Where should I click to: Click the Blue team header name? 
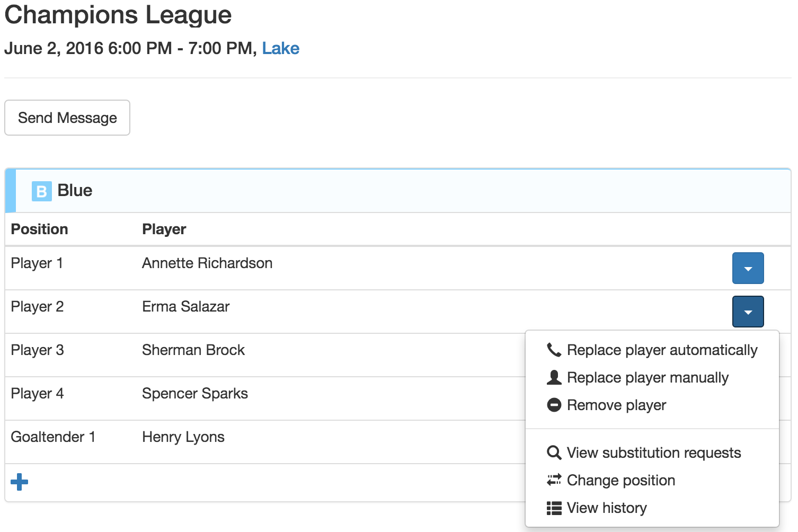(x=75, y=190)
